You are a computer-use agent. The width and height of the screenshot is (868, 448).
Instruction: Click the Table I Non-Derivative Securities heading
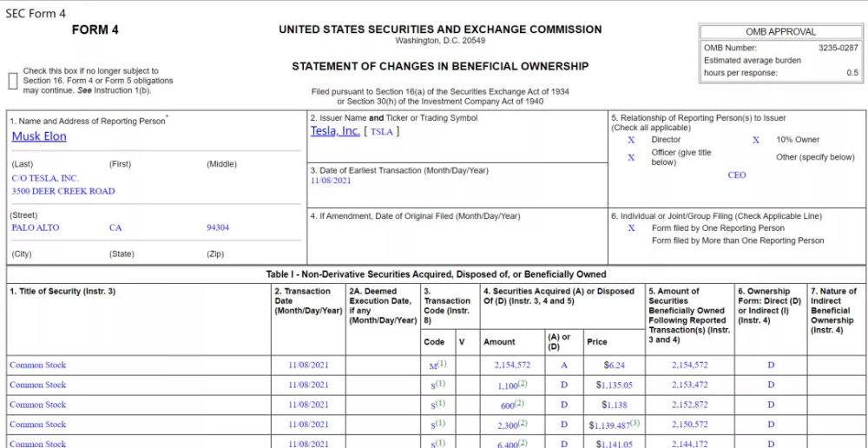point(437,274)
